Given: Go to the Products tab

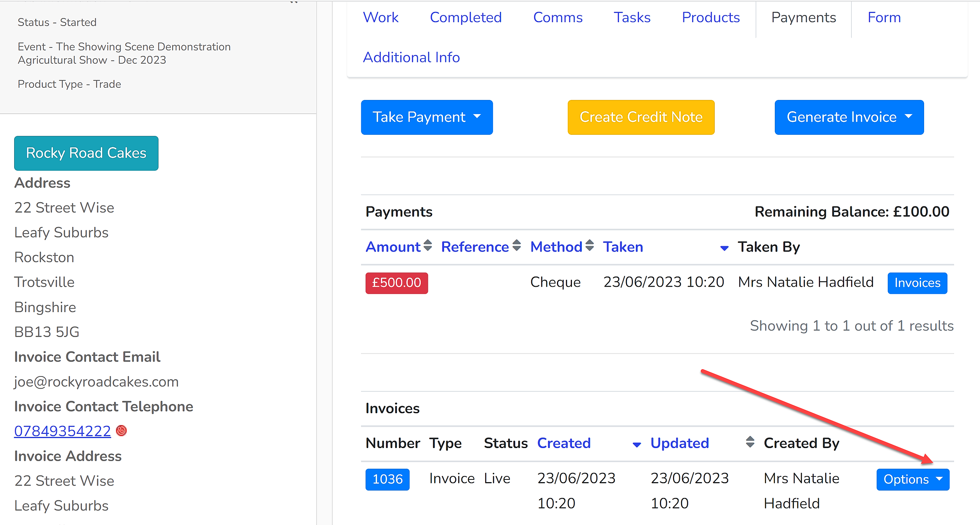Looking at the screenshot, I should tap(711, 18).
